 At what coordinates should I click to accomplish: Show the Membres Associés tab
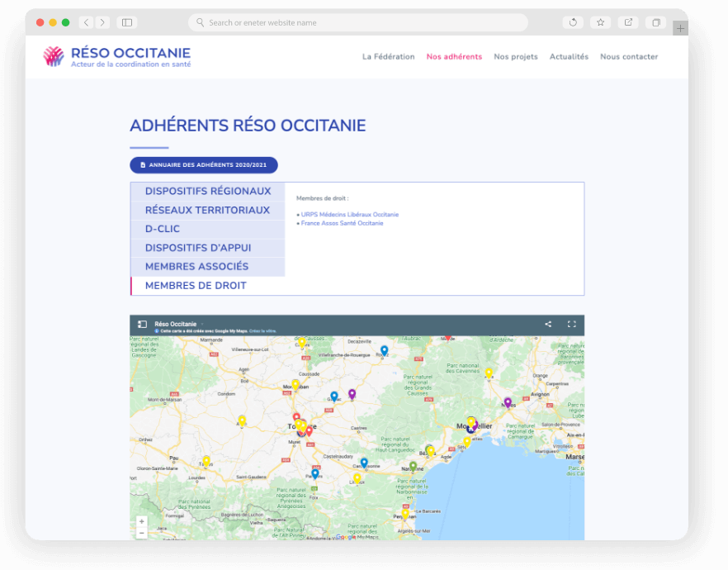tap(208, 267)
